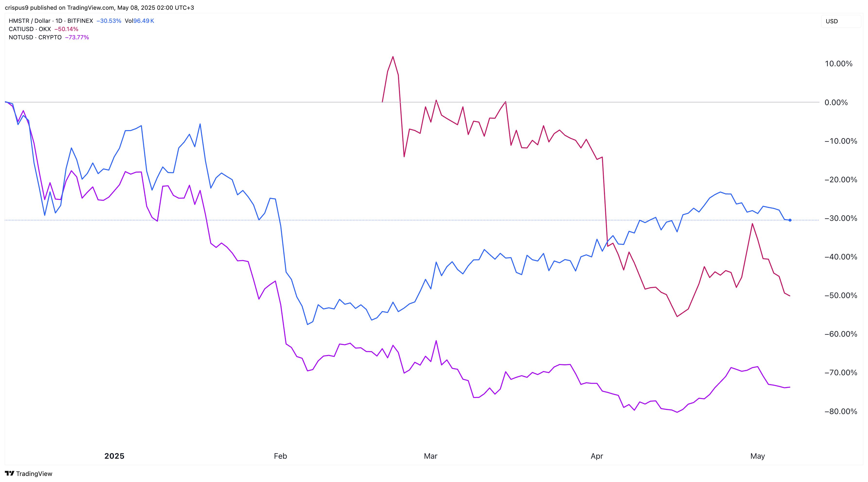Image resolution: width=868 pixels, height=482 pixels.
Task: Click the TradingView logo icon
Action: coord(9,473)
